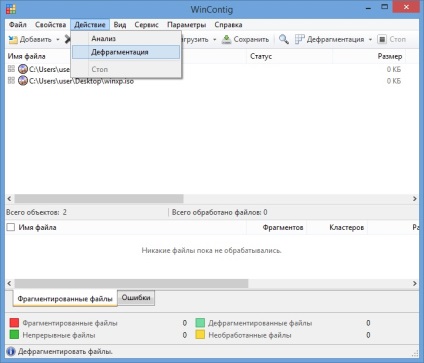Image resolution: width=424 pixels, height=363 pixels.
Task: Open the Справка menu
Action: click(x=228, y=25)
